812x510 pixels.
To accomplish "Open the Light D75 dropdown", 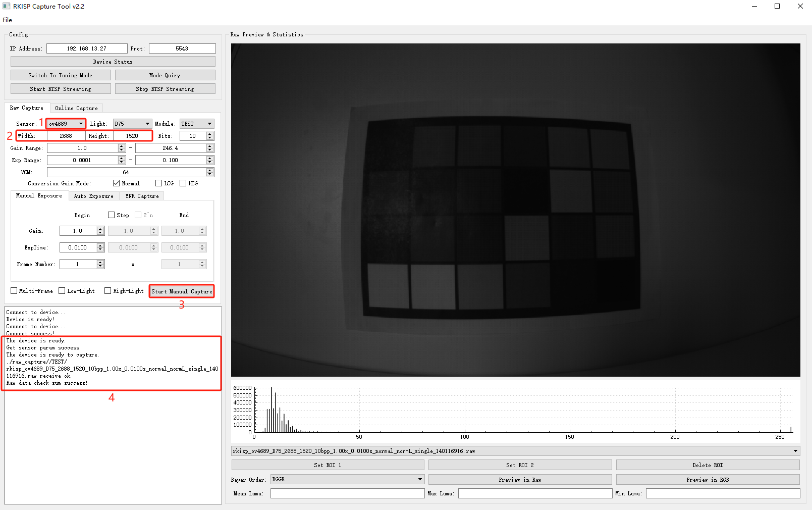I will click(132, 124).
